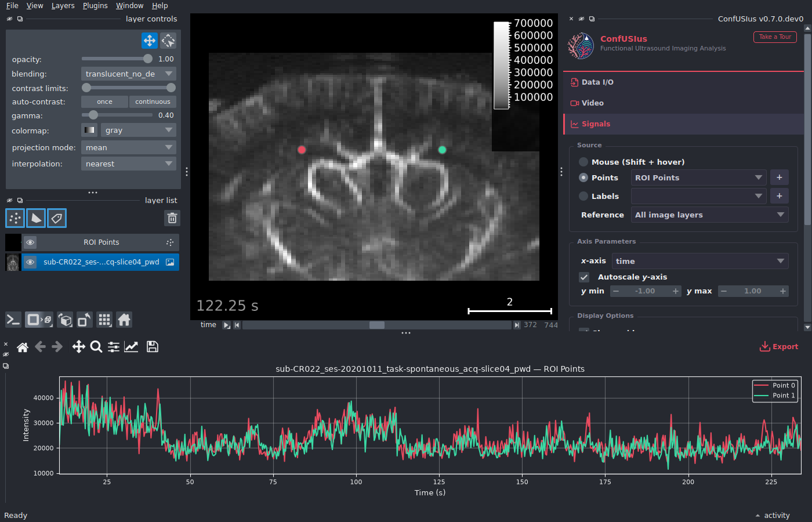The width and height of the screenshot is (812, 522).
Task: Open the napari console
Action: tap(13, 320)
